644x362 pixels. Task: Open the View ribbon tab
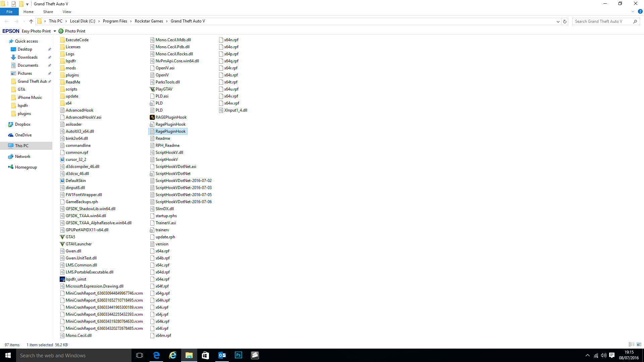(x=67, y=12)
